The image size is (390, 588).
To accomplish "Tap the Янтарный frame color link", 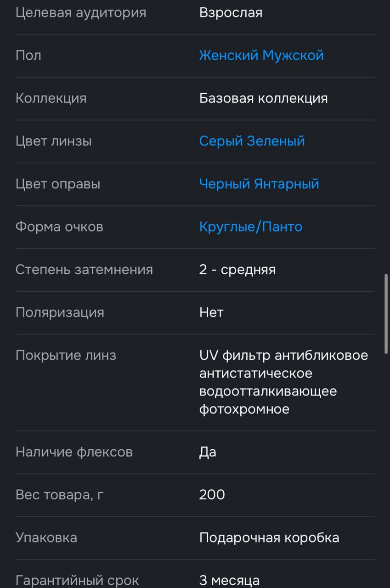I will point(287,184).
